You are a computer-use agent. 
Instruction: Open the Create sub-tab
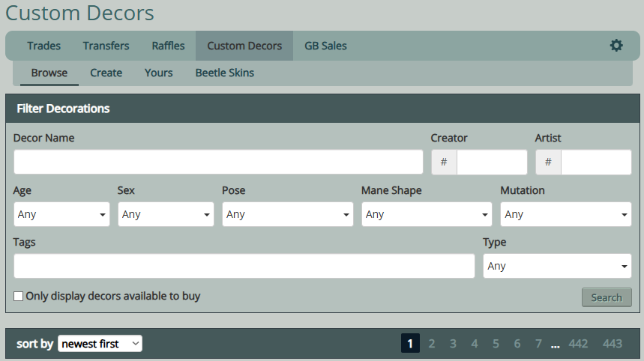click(x=106, y=73)
